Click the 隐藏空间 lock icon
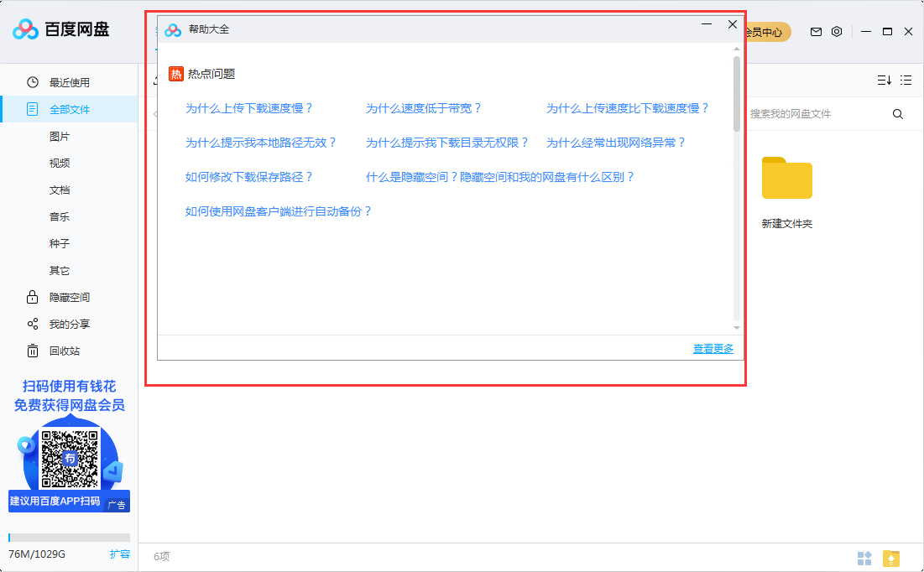 33,297
